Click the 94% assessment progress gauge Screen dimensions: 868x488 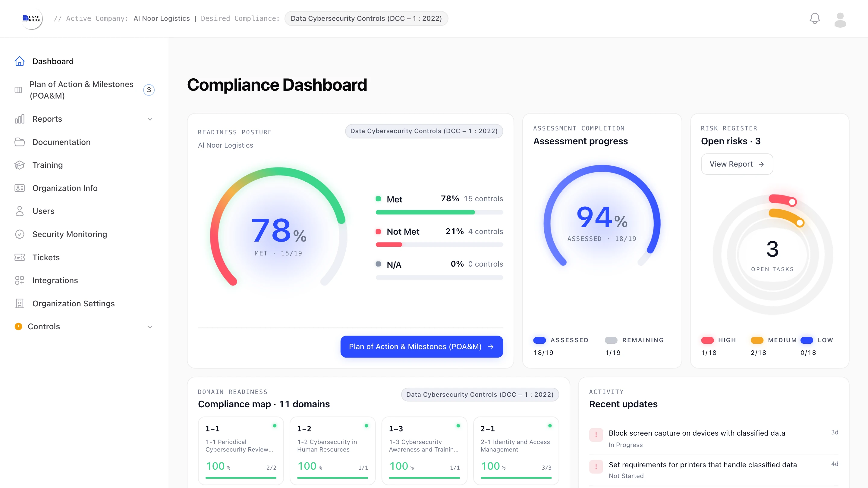(602, 216)
